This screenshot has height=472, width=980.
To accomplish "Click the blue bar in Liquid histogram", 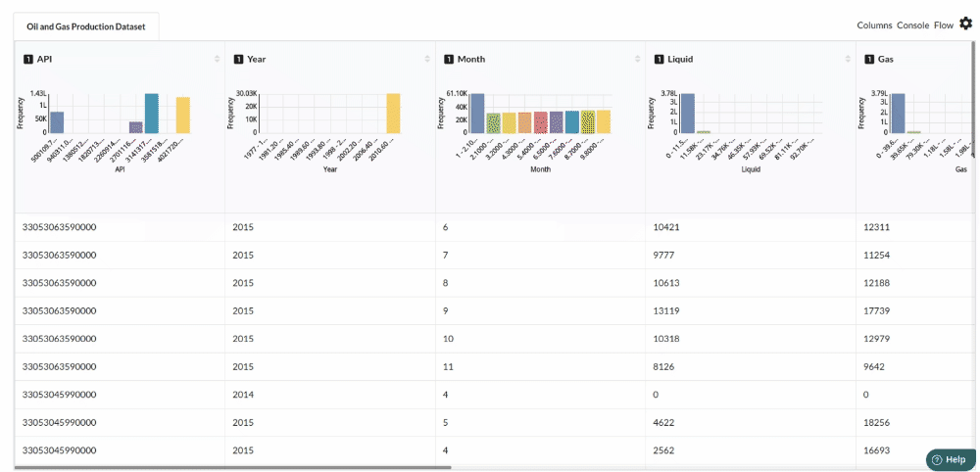I will pos(688,114).
